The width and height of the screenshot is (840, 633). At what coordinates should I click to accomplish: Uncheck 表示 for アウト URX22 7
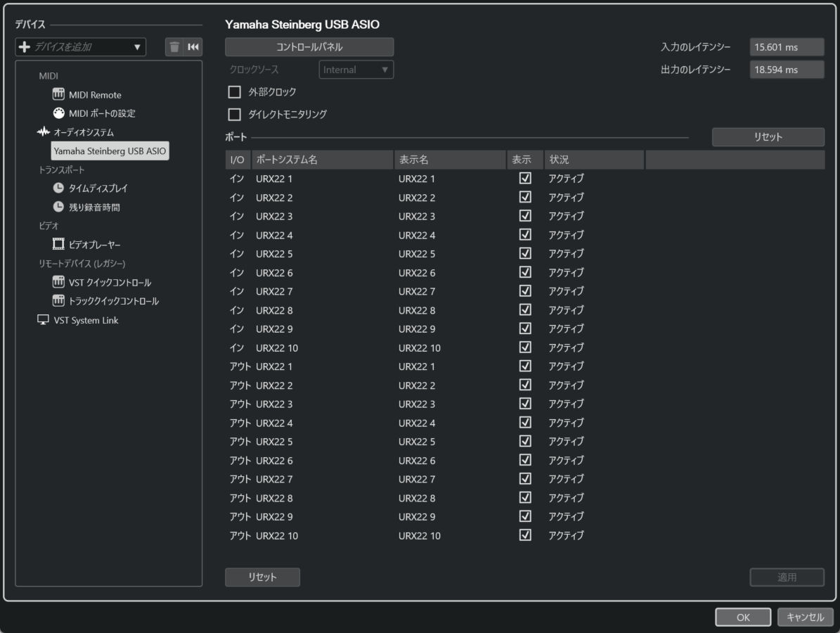[x=526, y=479]
